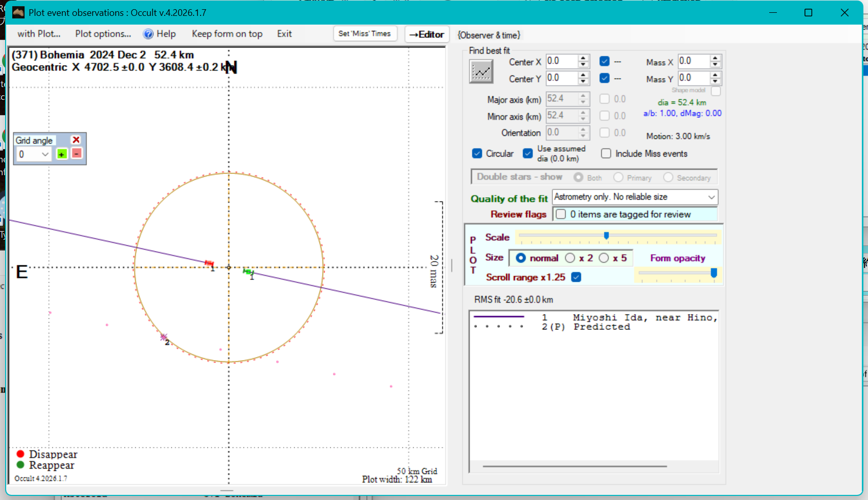Click the Help question mark icon

(148, 34)
